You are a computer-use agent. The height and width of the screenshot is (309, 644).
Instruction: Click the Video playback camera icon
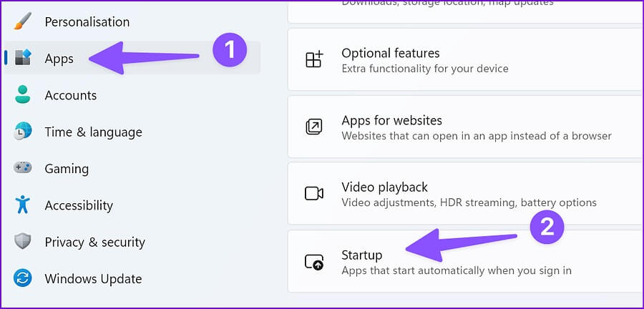[314, 193]
